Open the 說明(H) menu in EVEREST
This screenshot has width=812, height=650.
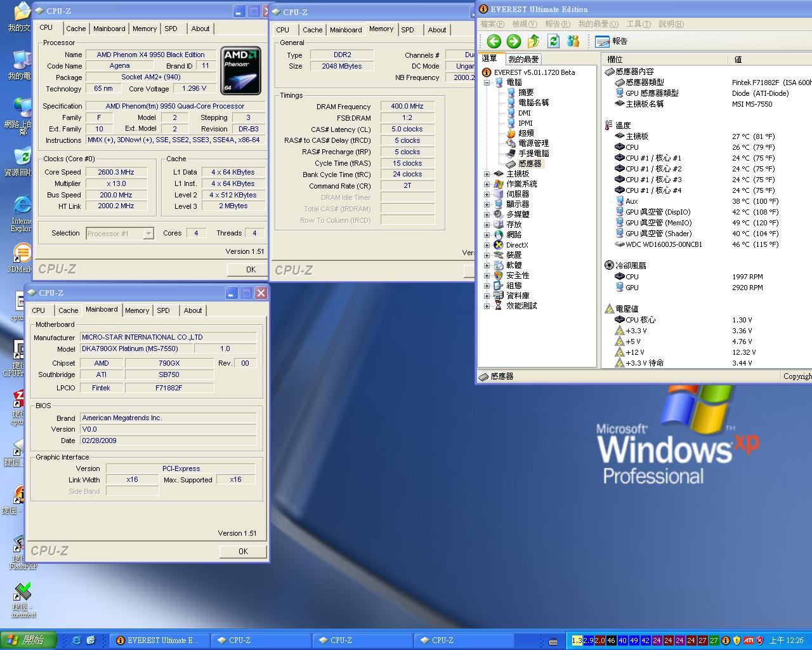click(x=671, y=24)
